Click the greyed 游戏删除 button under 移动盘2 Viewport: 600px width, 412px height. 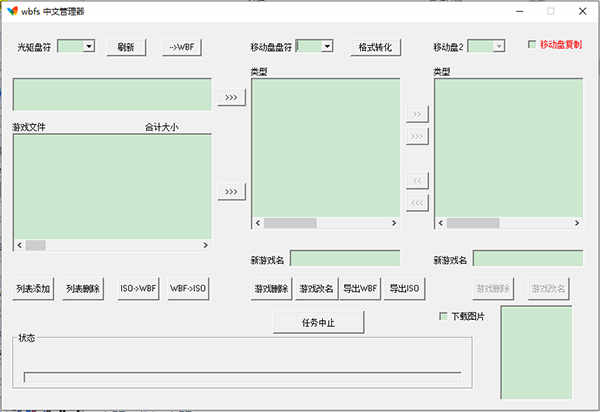pyautogui.click(x=493, y=288)
